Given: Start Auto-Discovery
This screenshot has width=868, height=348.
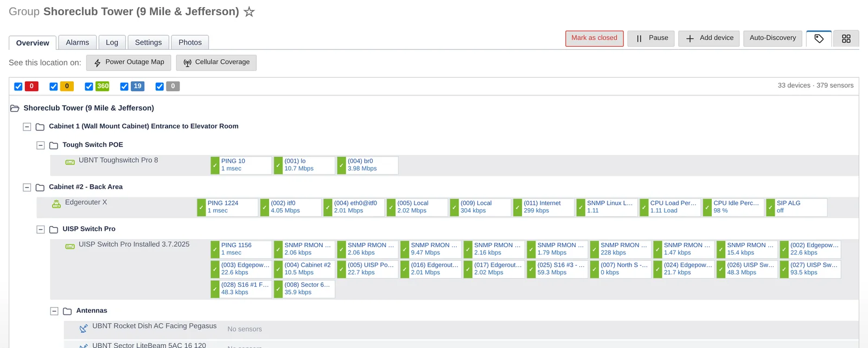Looking at the screenshot, I should (773, 38).
